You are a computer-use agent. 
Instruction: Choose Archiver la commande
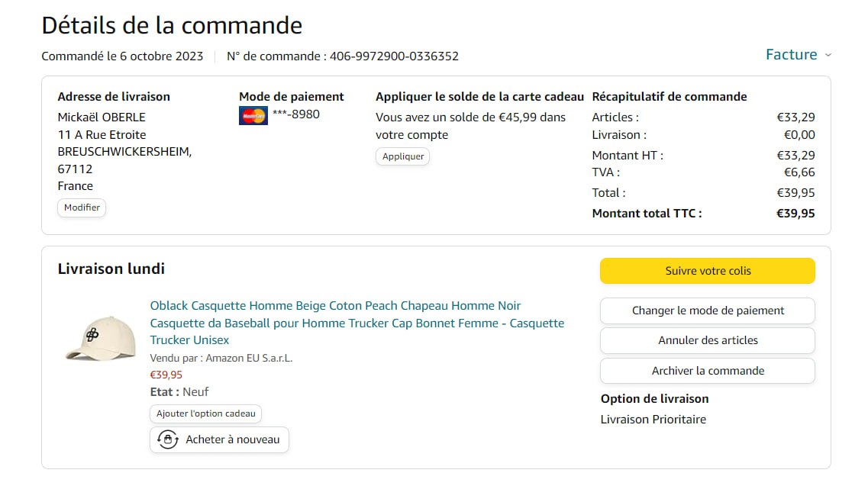[x=708, y=371]
